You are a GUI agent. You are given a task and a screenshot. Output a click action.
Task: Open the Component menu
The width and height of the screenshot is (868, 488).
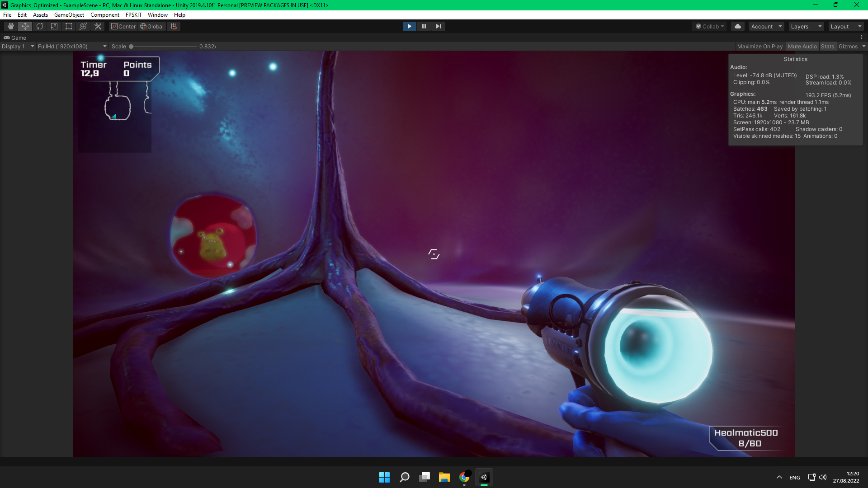pos(105,14)
